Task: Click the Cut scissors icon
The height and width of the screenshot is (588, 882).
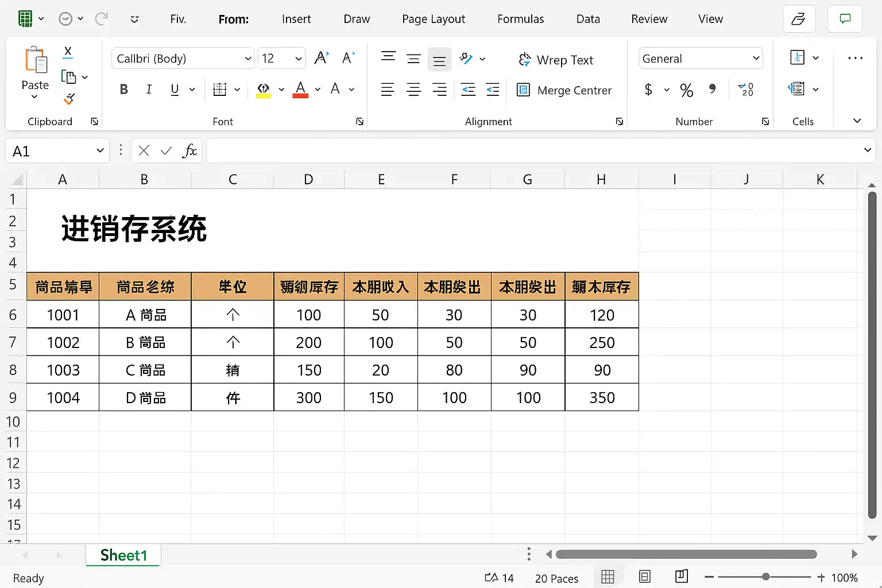Action: [68, 52]
